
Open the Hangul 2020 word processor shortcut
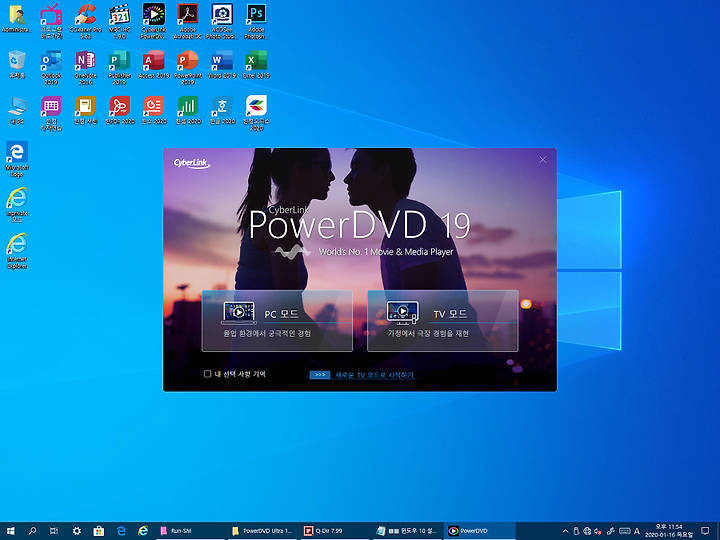pos(222,110)
